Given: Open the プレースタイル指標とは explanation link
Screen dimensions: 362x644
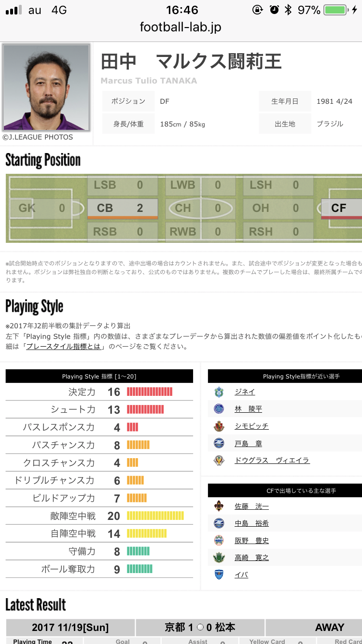Looking at the screenshot, I should click(x=65, y=347).
